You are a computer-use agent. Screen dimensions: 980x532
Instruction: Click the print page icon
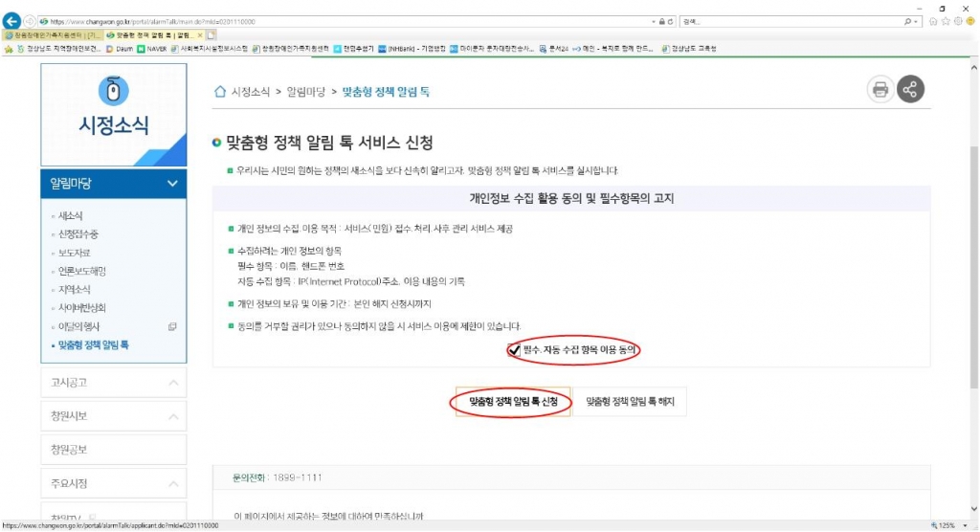tap(880, 89)
